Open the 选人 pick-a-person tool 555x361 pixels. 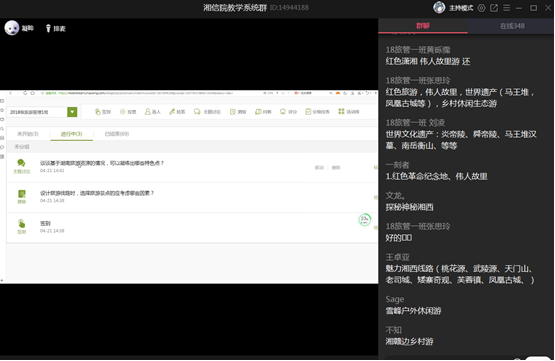point(153,112)
